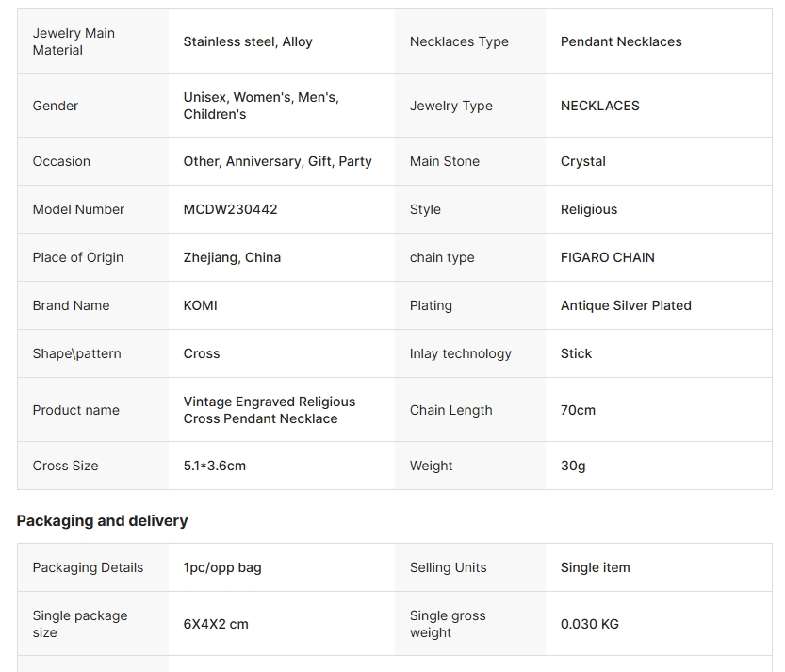The width and height of the screenshot is (785, 672).
Task: Click the '70cm' chain length value
Action: (578, 410)
